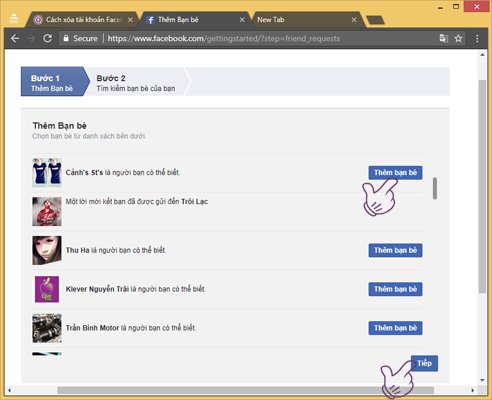The height and width of the screenshot is (400, 492).
Task: Click the scroll-up arrow of the page scrollbar
Action: pyautogui.click(x=482, y=55)
